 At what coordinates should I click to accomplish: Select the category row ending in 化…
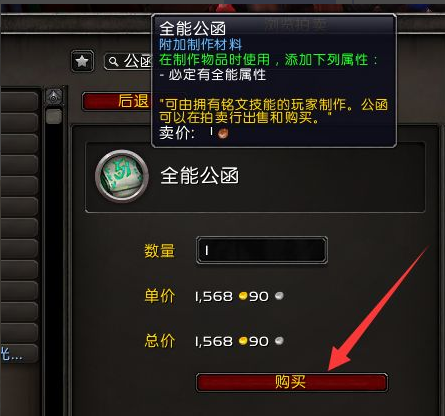pos(19,353)
